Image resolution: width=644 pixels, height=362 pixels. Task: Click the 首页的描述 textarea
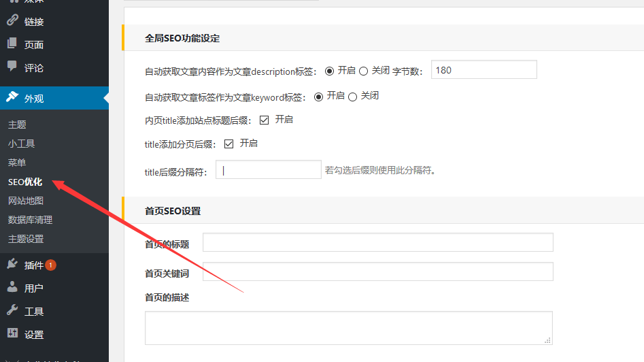pos(348,328)
